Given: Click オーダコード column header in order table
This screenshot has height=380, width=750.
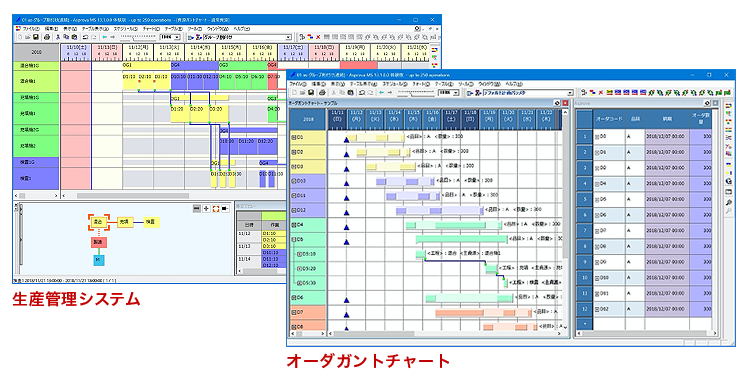Looking at the screenshot, I should click(608, 119).
